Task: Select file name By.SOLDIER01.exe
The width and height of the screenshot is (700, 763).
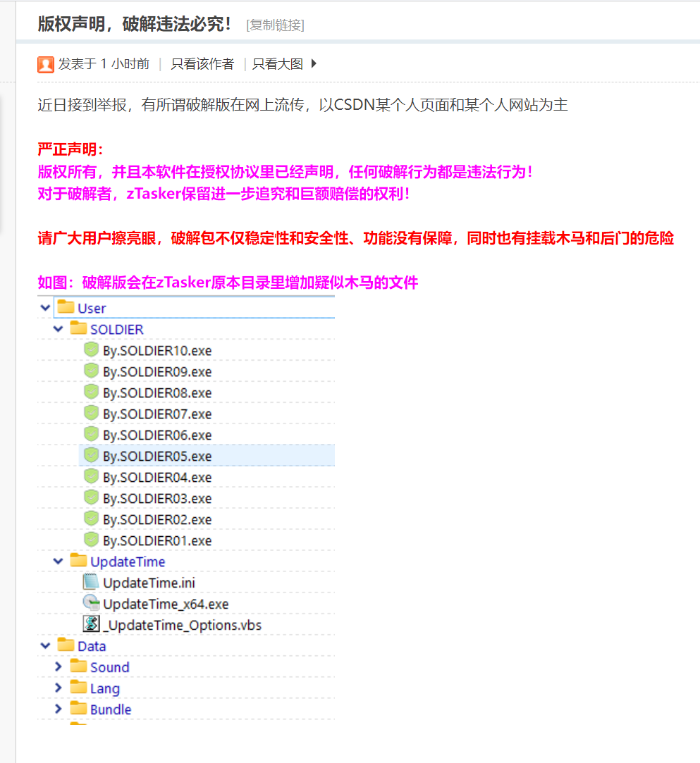Action: click(157, 541)
